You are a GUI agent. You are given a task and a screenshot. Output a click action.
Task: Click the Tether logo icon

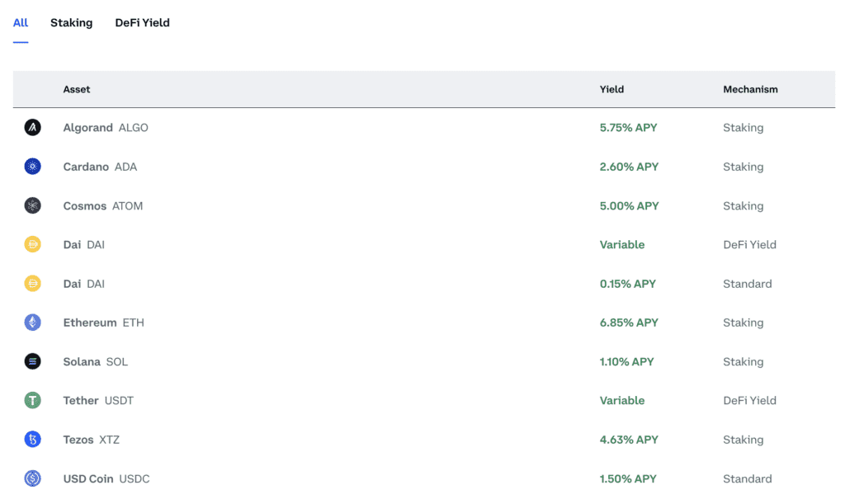[32, 401]
